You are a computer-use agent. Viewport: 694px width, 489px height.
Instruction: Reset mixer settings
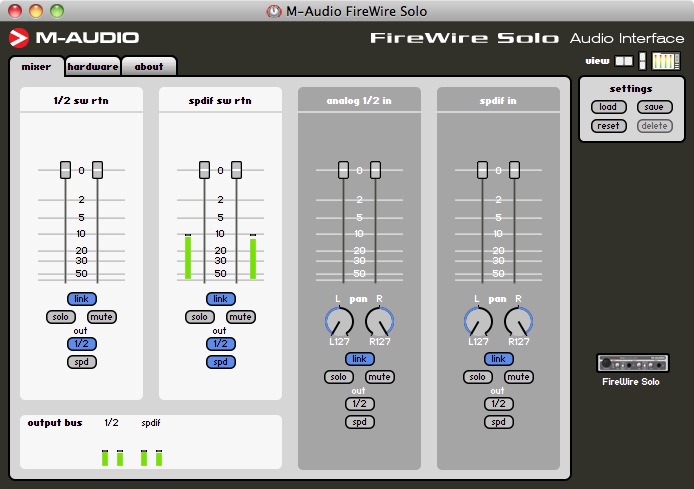[609, 126]
